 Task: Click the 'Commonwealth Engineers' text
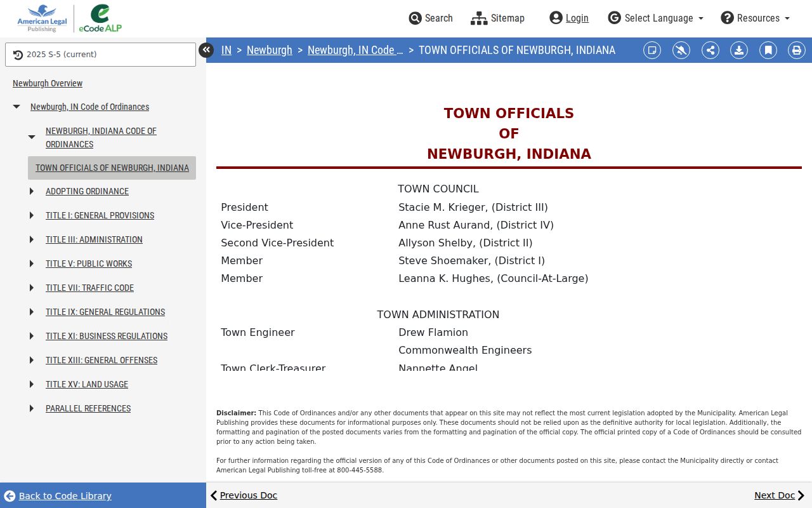coord(465,350)
